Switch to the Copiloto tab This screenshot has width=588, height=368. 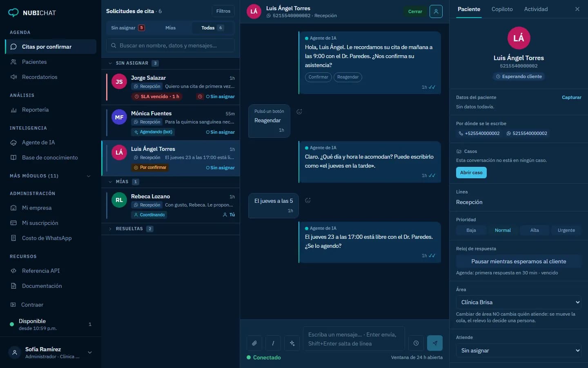tap(502, 9)
